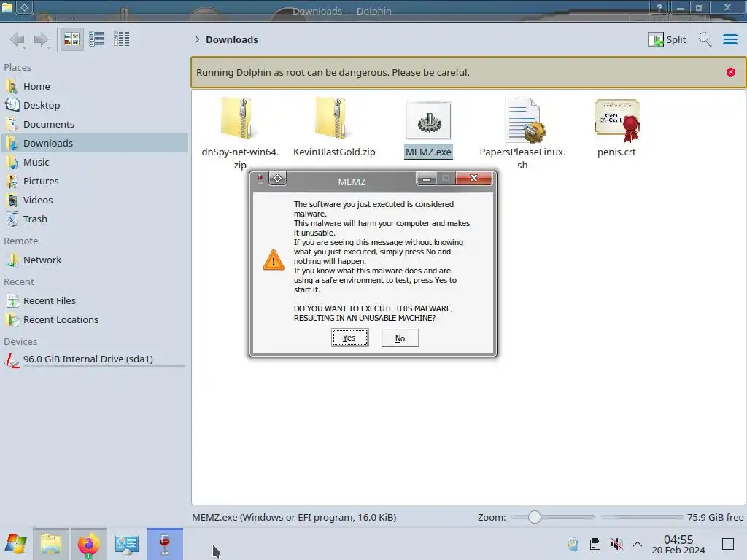Switch to the Wine task in taskbar
This screenshot has height=560, width=747.
coord(165,544)
